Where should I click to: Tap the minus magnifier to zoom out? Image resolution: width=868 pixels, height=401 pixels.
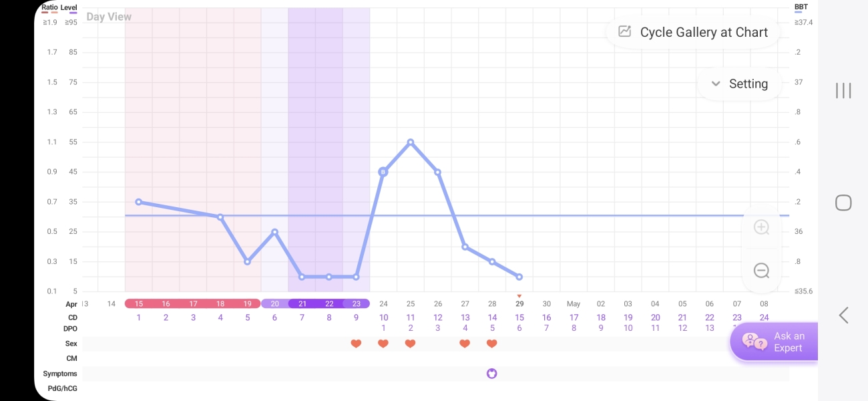click(x=762, y=271)
